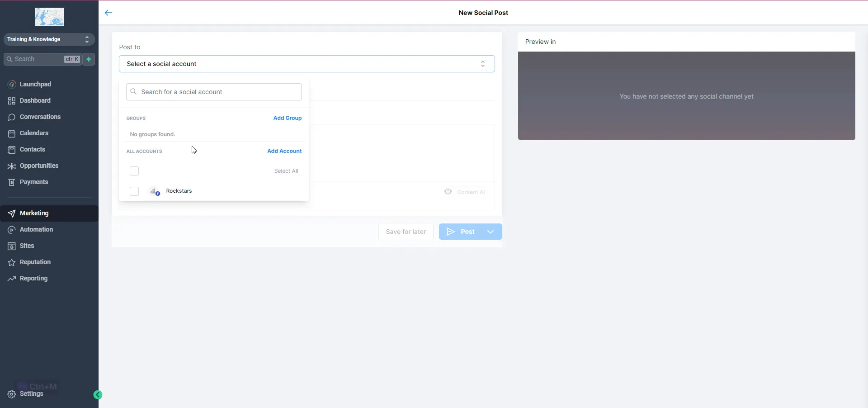The width and height of the screenshot is (868, 408).
Task: Focus the Search for a social account field
Action: click(x=214, y=92)
